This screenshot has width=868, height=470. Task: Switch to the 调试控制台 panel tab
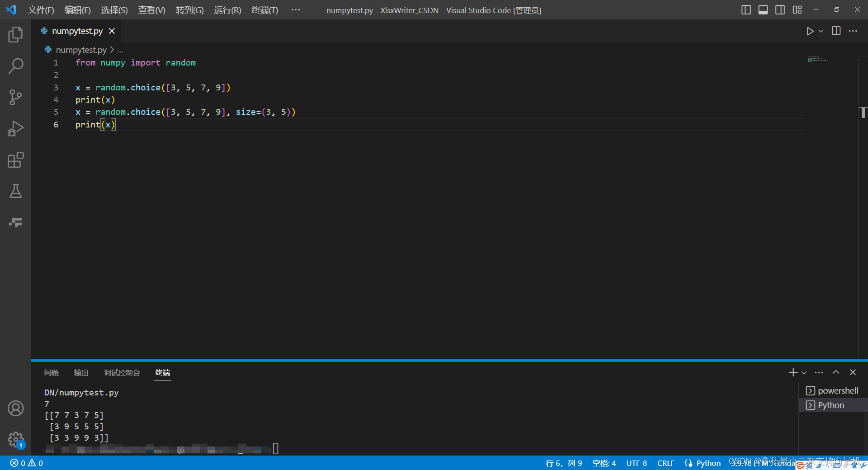122,373
